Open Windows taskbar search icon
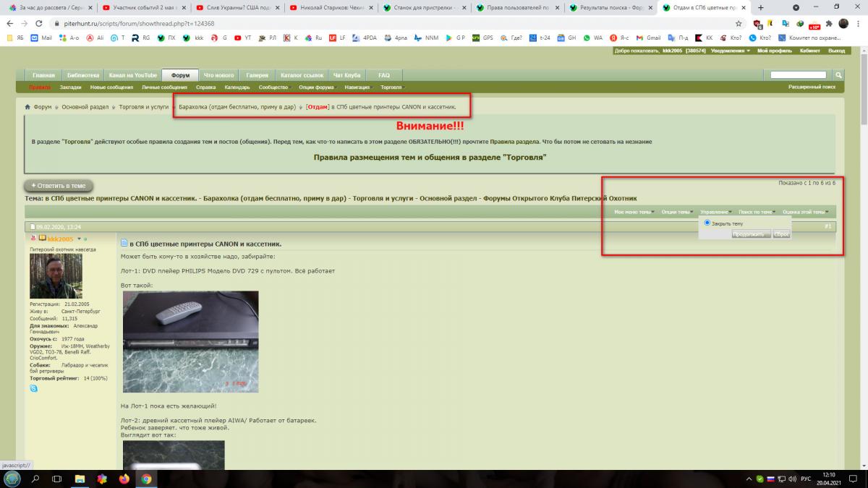 35,479
